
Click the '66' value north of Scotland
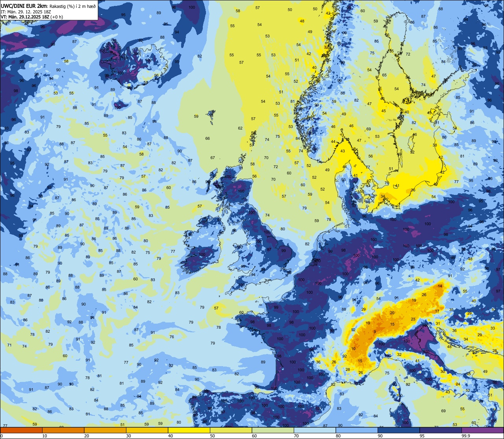[208, 138]
